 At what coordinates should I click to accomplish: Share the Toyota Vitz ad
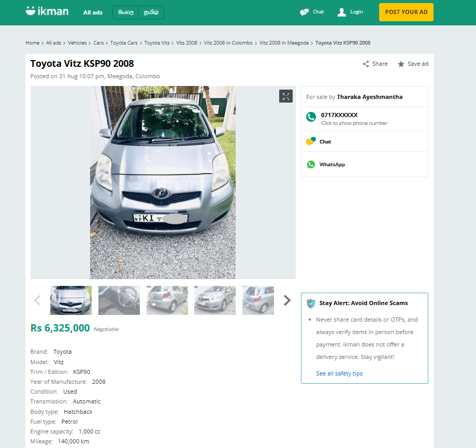(x=374, y=64)
